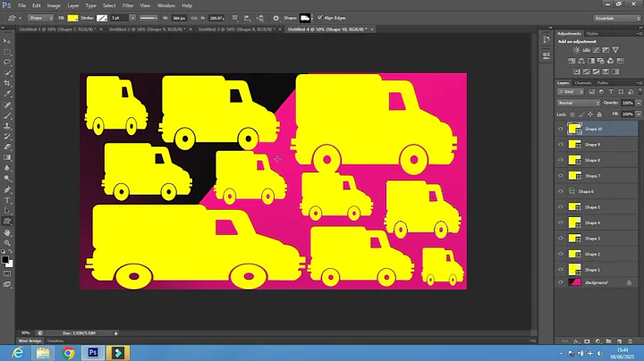Select the Hand tool

(x=7, y=232)
